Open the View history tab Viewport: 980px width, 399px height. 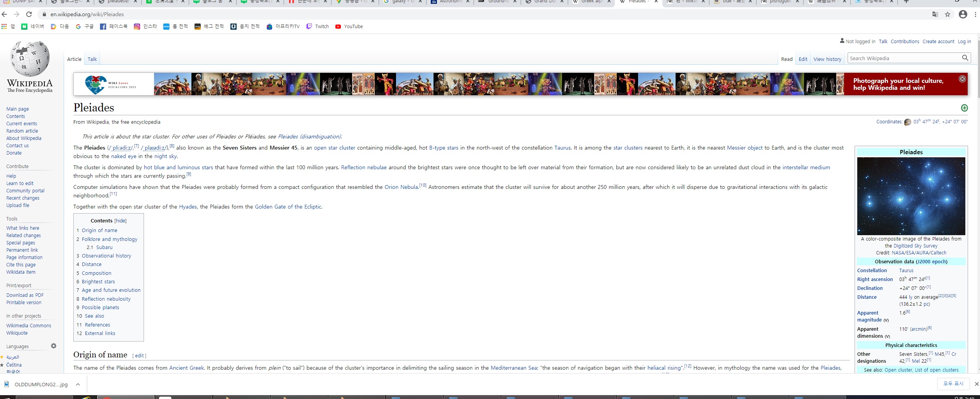click(827, 59)
